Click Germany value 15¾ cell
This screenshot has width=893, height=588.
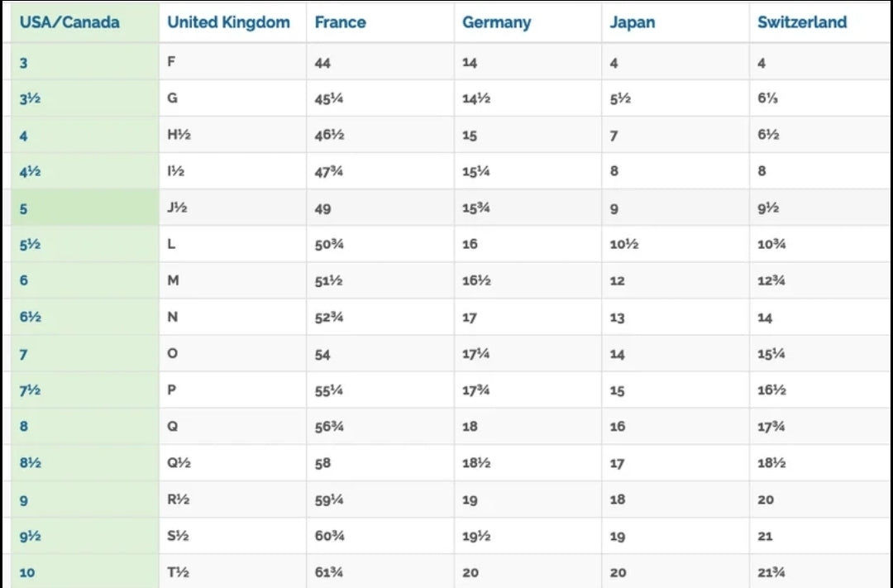[528, 208]
